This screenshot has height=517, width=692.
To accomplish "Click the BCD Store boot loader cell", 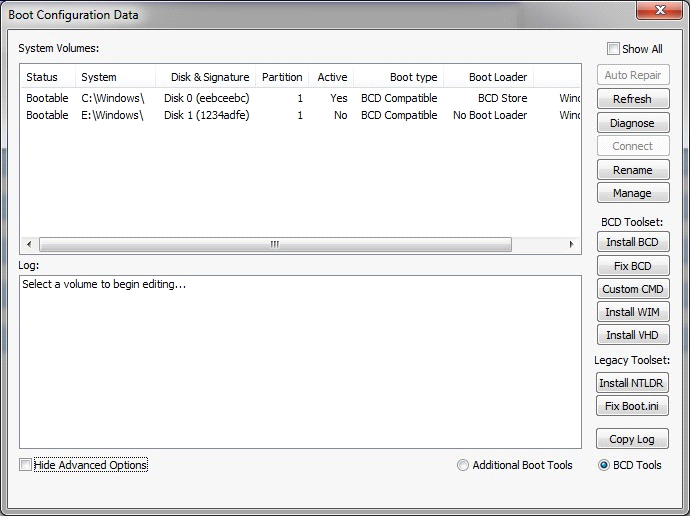I will click(503, 98).
